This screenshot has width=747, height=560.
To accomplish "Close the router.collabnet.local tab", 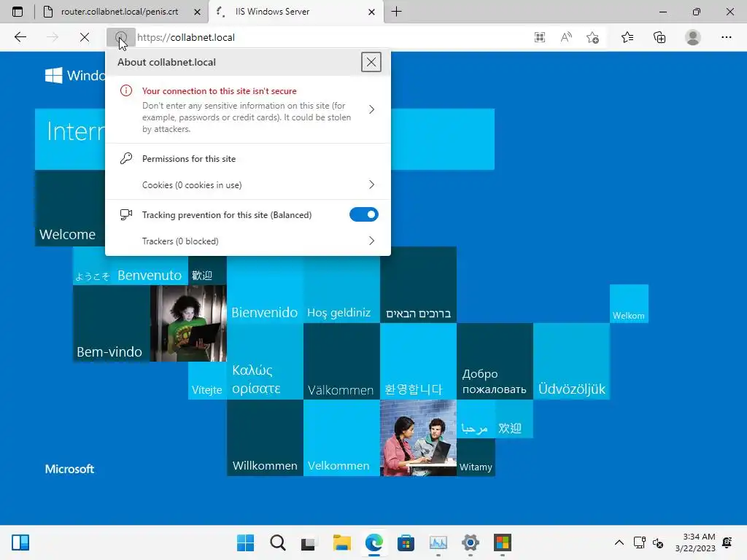I will pyautogui.click(x=197, y=12).
